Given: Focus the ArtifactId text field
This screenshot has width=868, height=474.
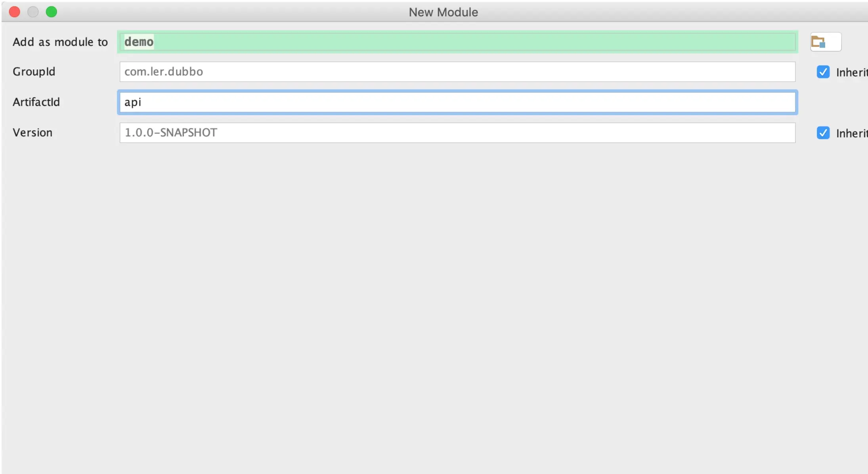Looking at the screenshot, I should click(x=457, y=102).
